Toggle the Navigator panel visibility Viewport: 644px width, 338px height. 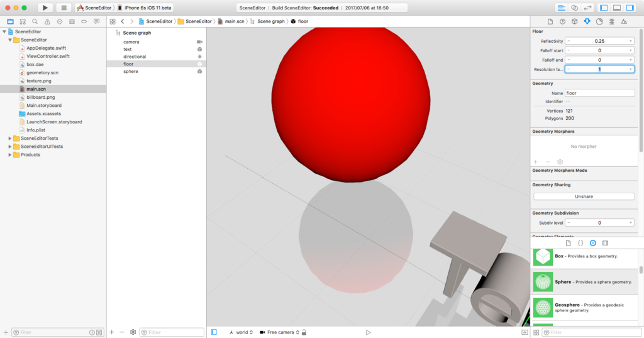tap(604, 8)
